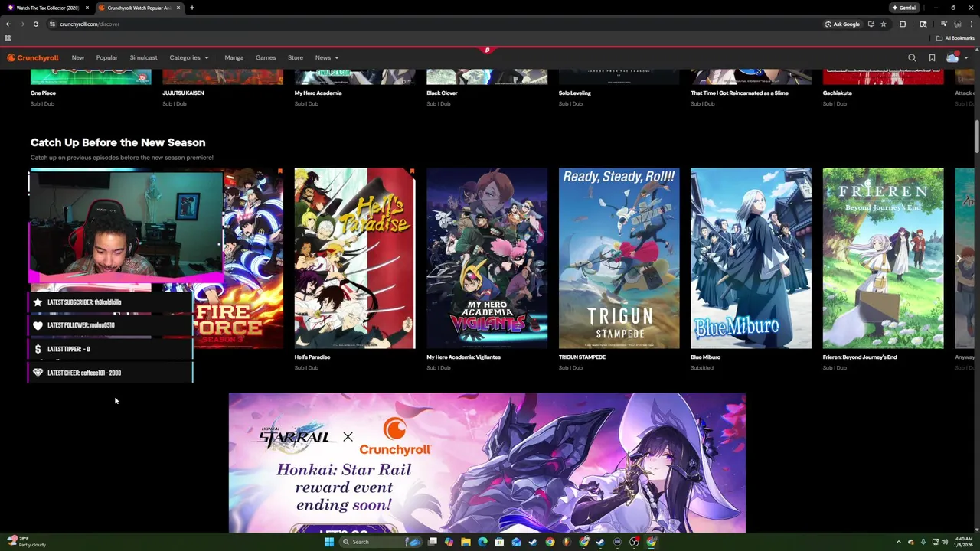The height and width of the screenshot is (551, 980).
Task: Open the Hell's Paradise poster
Action: [x=354, y=259]
